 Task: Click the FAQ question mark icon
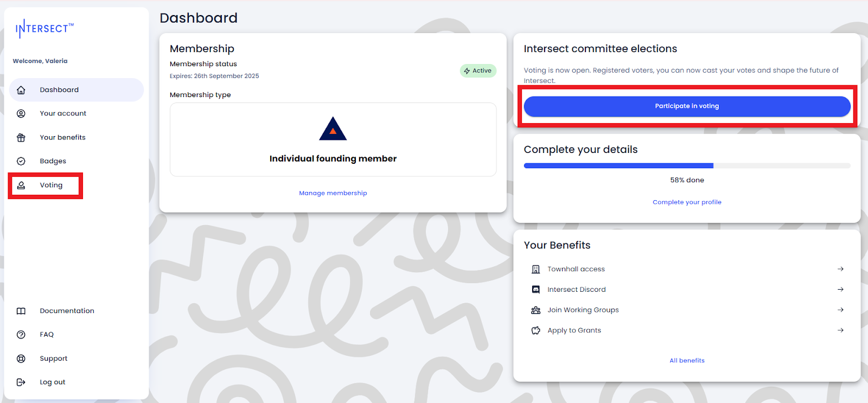[x=21, y=335]
